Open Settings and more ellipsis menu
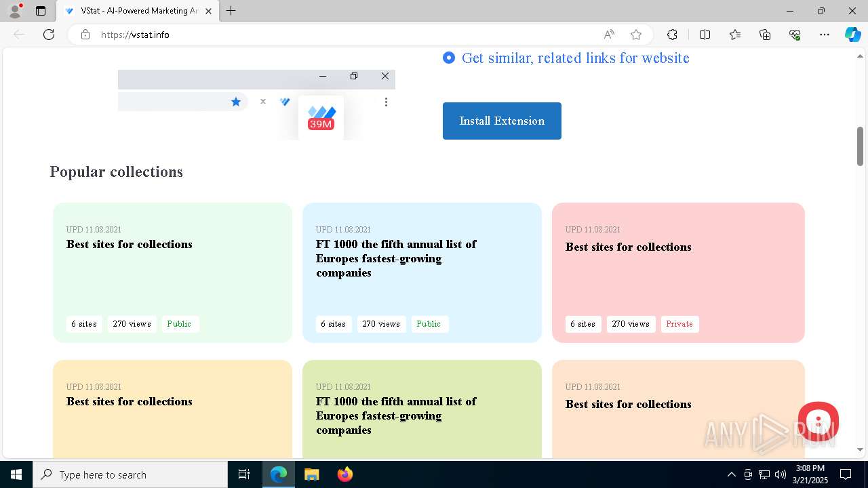Image resolution: width=868 pixels, height=488 pixels. tap(825, 35)
